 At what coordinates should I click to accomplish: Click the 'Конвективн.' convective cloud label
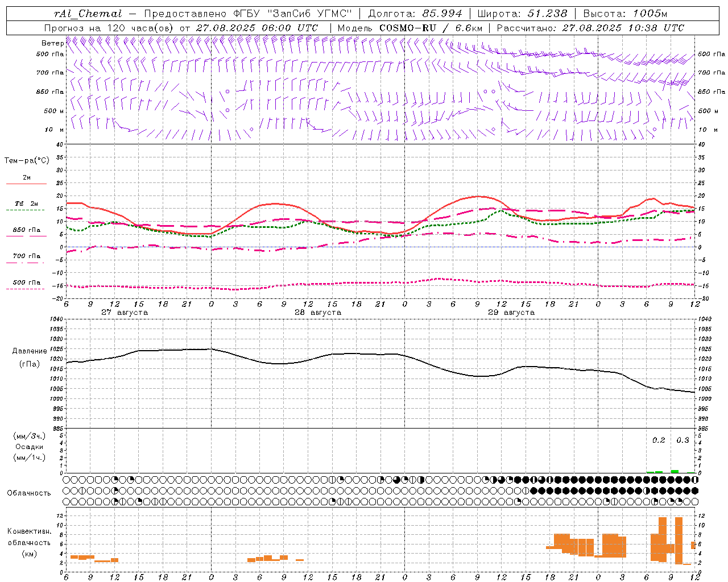(30, 531)
